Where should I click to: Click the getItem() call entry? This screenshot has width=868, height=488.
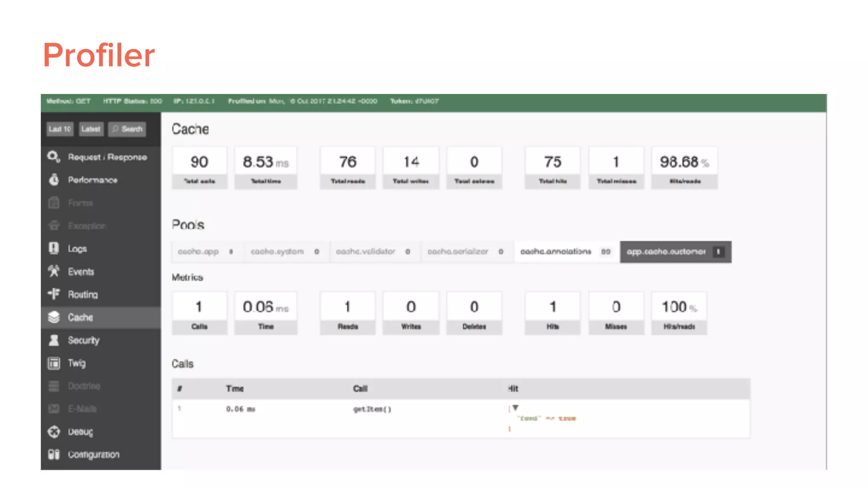[x=372, y=409]
